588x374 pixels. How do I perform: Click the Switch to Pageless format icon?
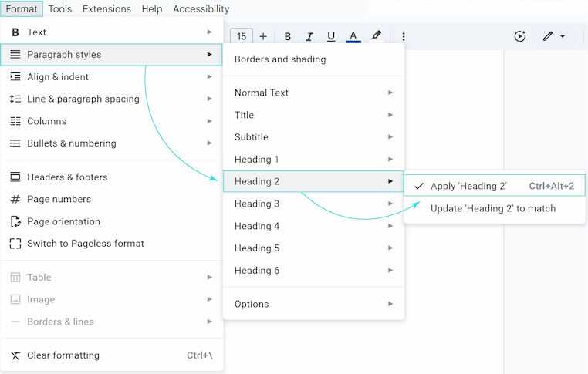pyautogui.click(x=15, y=244)
